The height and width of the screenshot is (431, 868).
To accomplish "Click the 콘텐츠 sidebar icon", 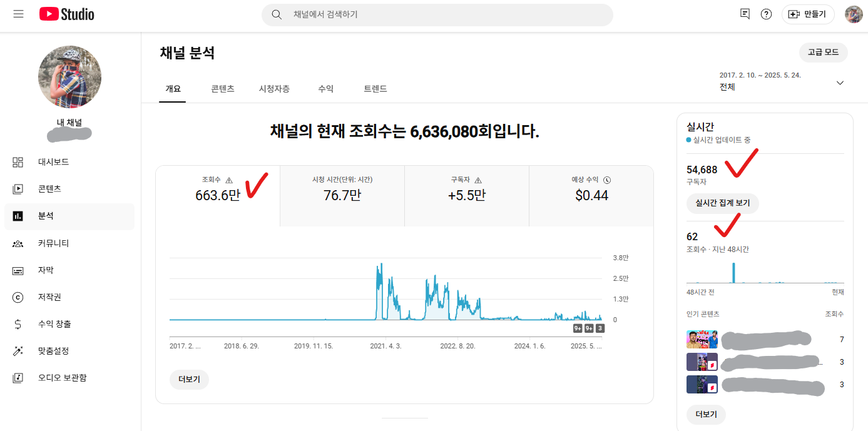I will [18, 189].
